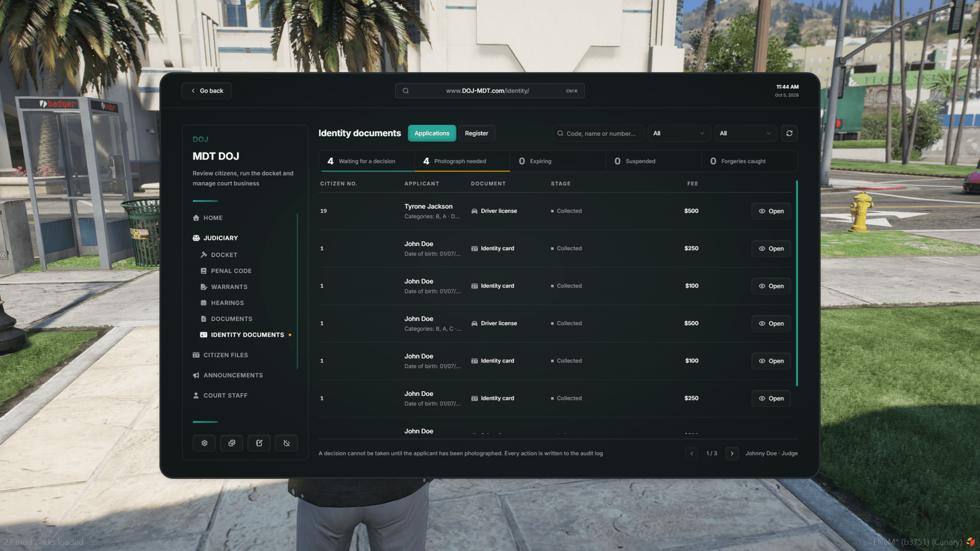Open the Court Staff section
Viewport: 980px width, 551px height.
point(220,396)
